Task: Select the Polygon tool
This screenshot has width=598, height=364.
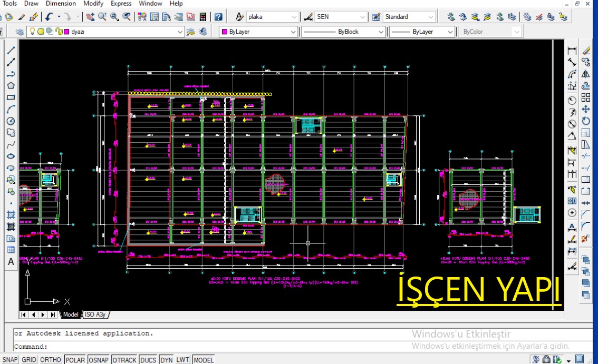Action: coord(11,86)
